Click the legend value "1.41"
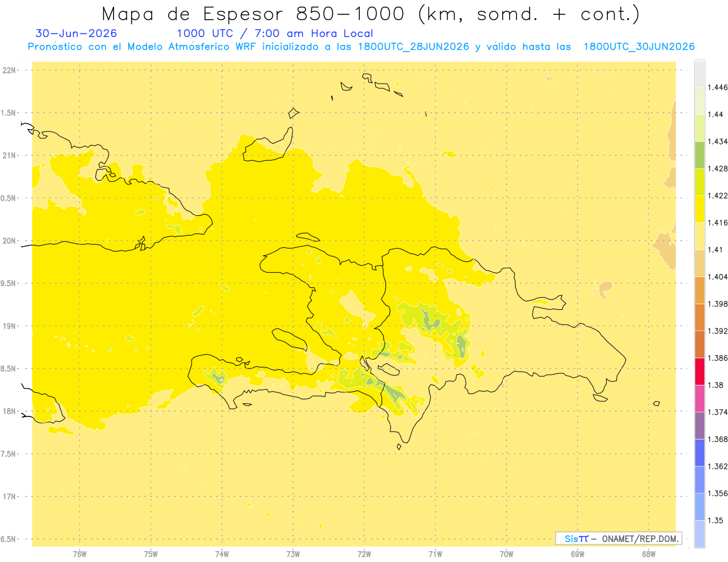 (715, 250)
